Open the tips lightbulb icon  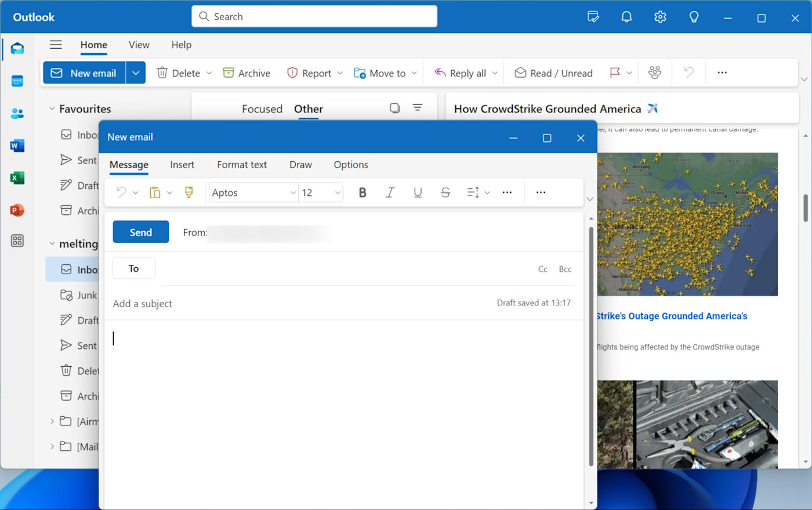tap(694, 17)
